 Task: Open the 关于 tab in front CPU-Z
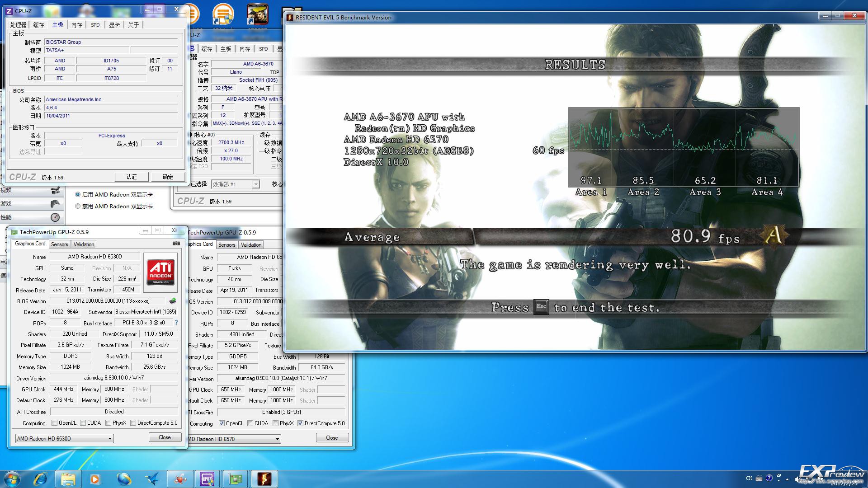[x=134, y=25]
